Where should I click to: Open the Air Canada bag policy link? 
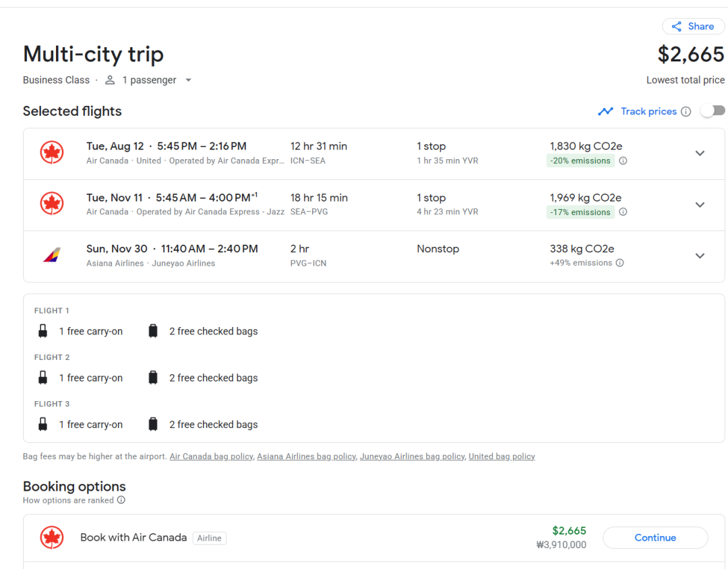[x=211, y=456]
